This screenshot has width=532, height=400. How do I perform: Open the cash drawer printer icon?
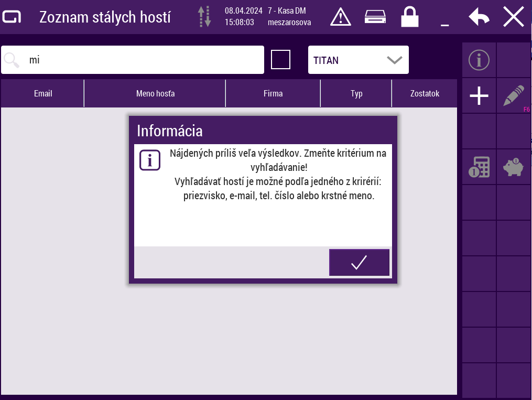[x=375, y=17]
